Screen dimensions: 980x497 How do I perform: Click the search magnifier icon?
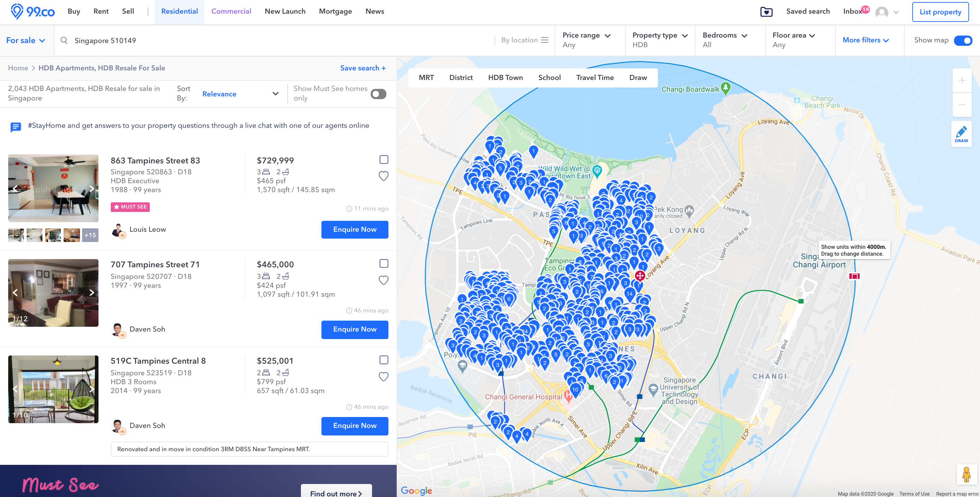(x=64, y=40)
